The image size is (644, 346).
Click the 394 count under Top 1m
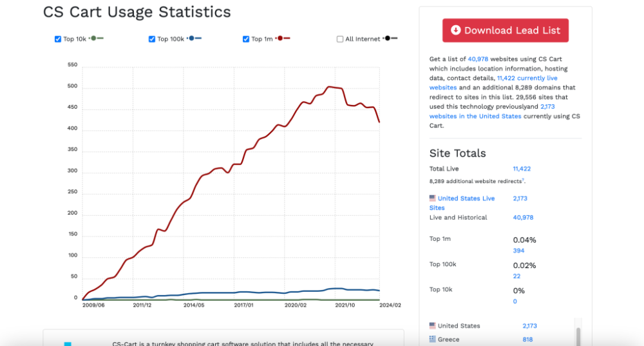coord(518,251)
